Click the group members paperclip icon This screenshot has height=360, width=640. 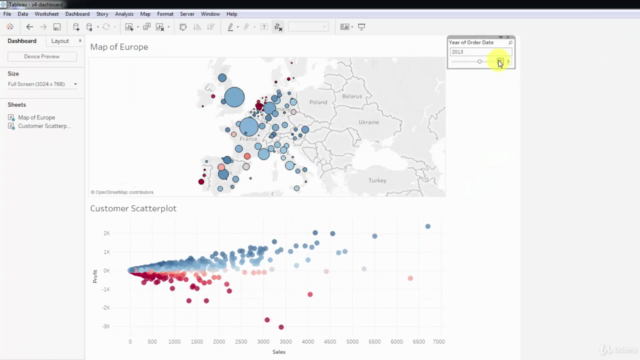246,27
